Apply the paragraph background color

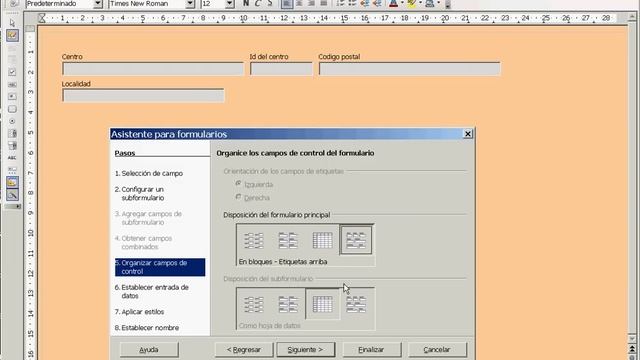click(430, 3)
